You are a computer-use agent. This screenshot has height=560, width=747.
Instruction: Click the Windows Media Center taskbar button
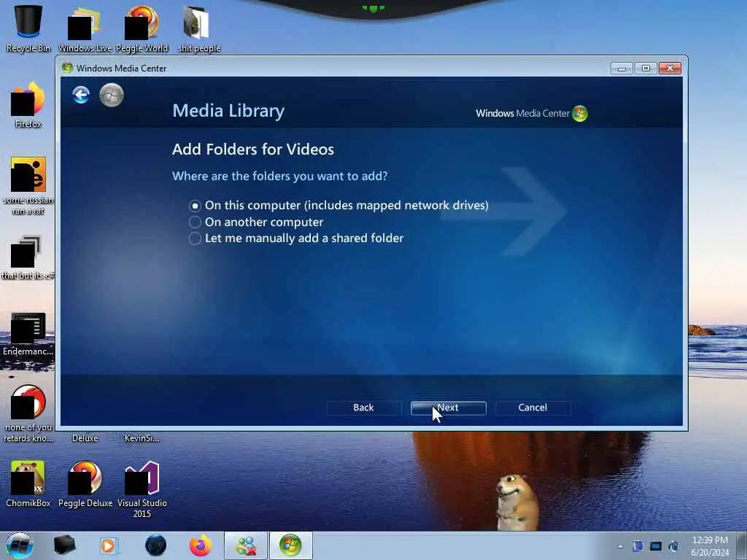point(290,545)
